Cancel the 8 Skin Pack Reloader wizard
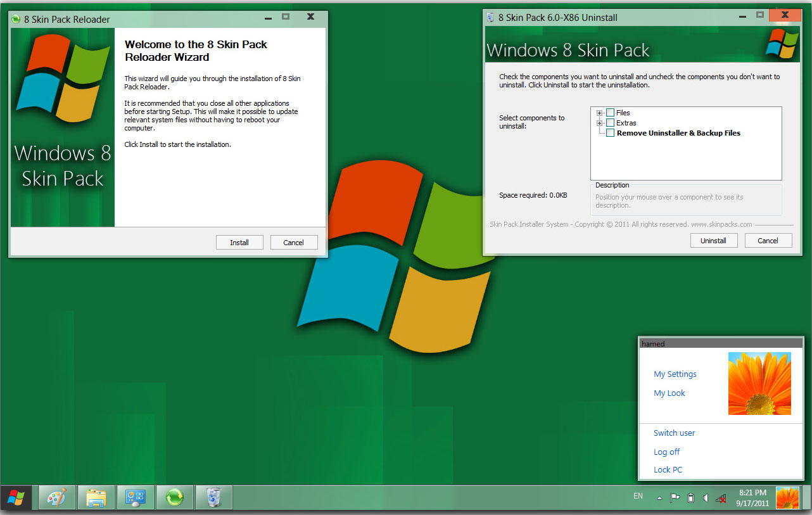Image resolution: width=812 pixels, height=515 pixels. [294, 243]
